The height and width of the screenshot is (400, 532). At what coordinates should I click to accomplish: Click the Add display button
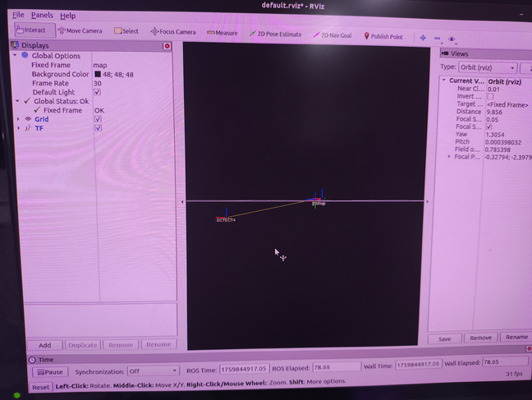point(45,345)
